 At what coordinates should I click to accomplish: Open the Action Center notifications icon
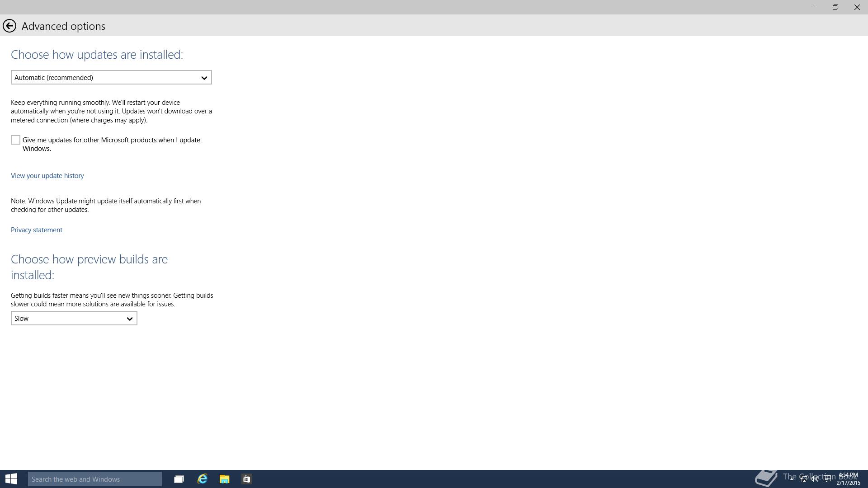pyautogui.click(x=827, y=479)
